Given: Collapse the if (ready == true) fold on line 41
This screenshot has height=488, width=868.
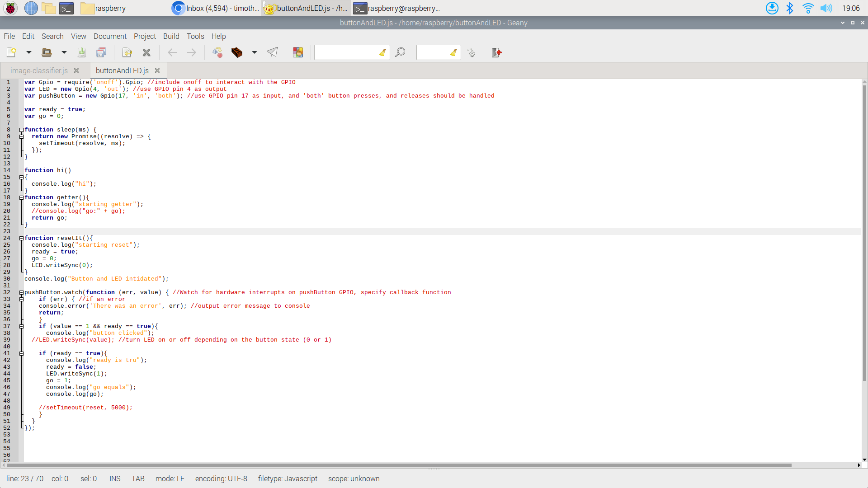Looking at the screenshot, I should pyautogui.click(x=21, y=353).
